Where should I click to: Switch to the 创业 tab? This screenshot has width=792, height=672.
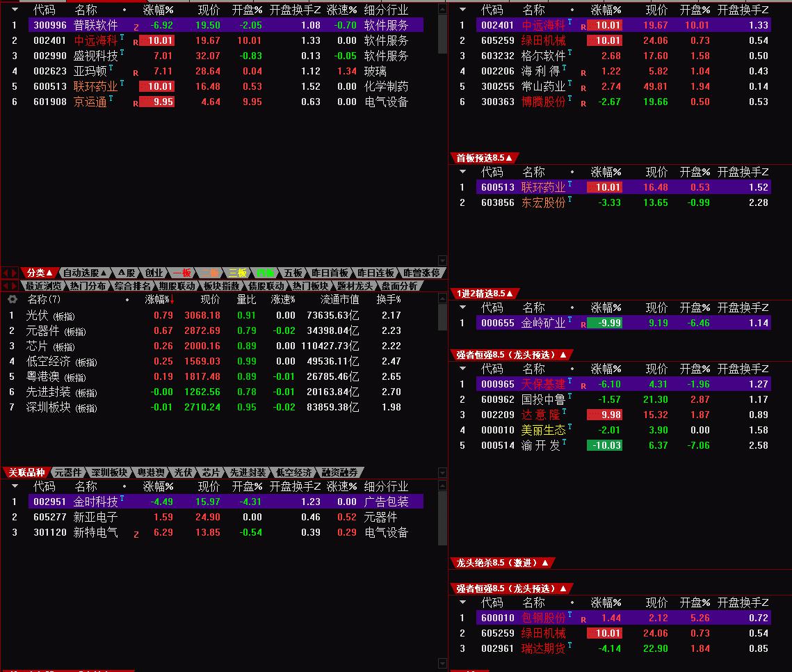(154, 273)
